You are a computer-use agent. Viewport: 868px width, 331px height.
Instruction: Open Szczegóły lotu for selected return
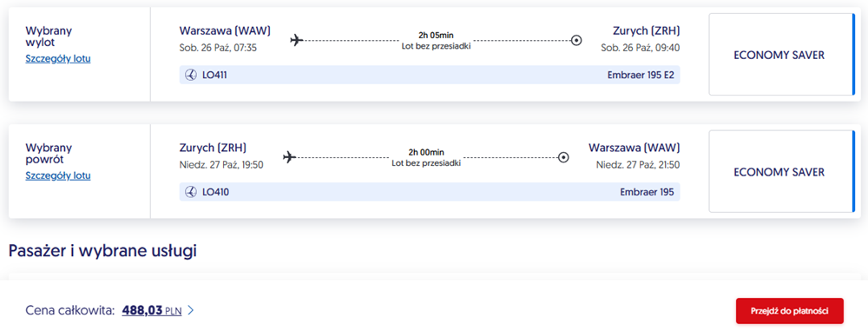[x=58, y=175]
